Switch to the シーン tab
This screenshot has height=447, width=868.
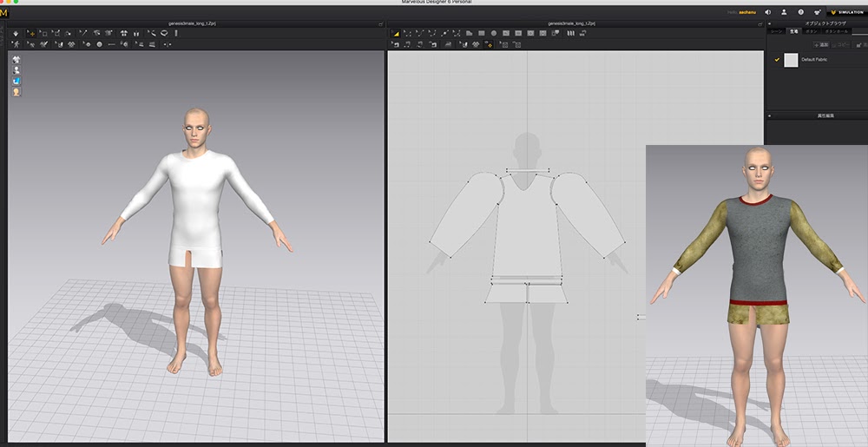(776, 31)
